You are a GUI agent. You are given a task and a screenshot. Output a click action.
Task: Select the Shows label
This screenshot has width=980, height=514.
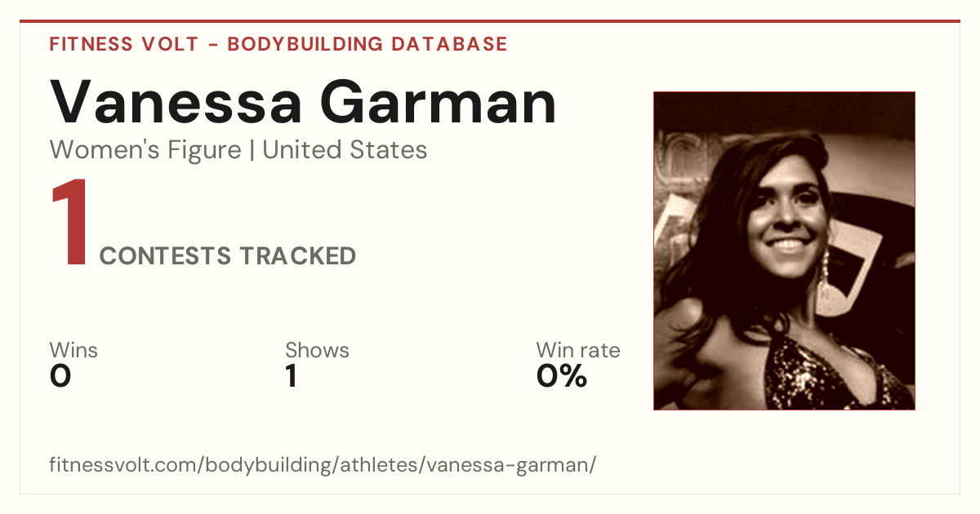tap(317, 351)
